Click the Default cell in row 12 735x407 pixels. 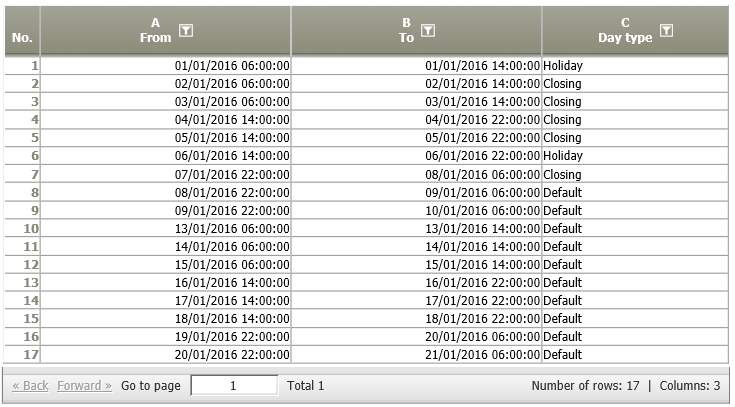click(x=635, y=264)
